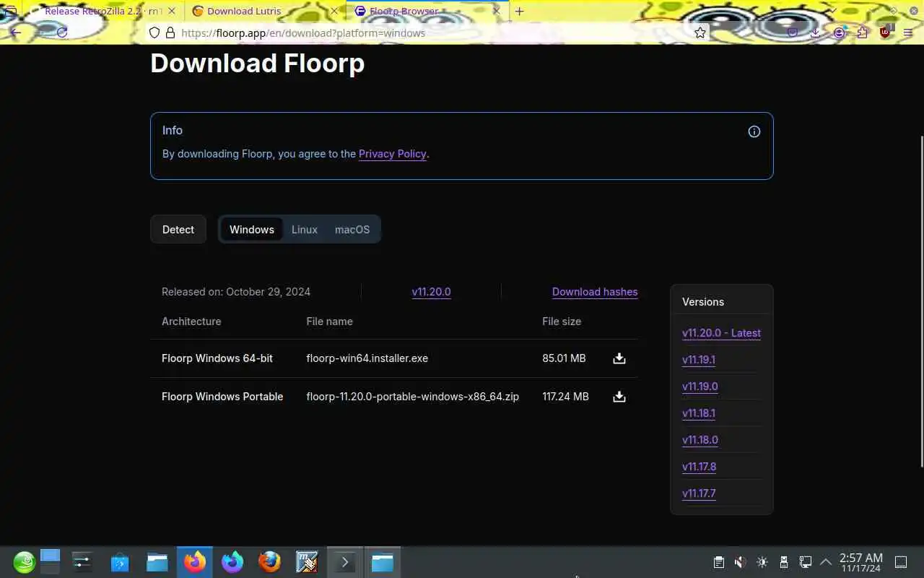Switch to the active Firefox taskbar window

click(195, 562)
